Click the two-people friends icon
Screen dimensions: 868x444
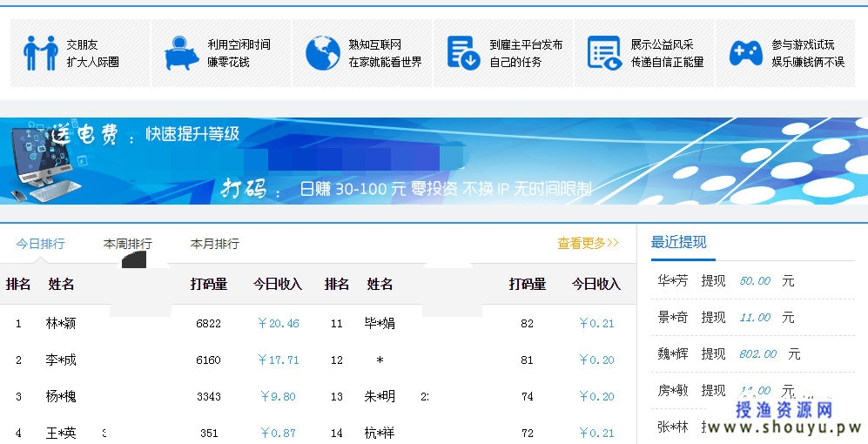pos(40,53)
